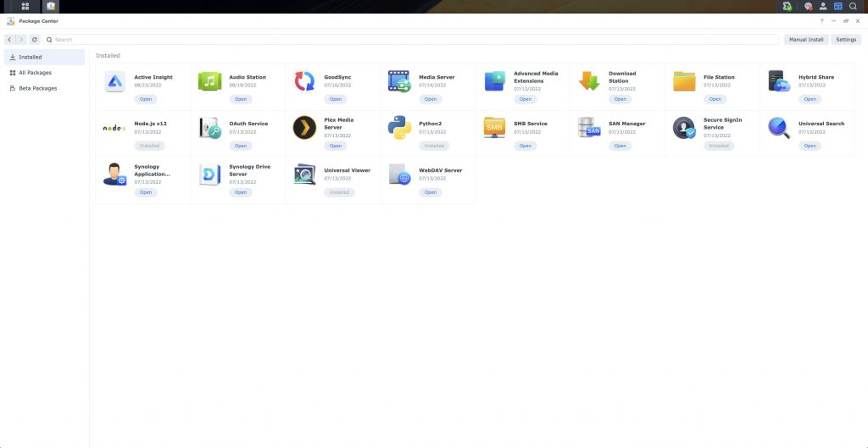Open WebDAV Server with its Open button

(x=430, y=192)
